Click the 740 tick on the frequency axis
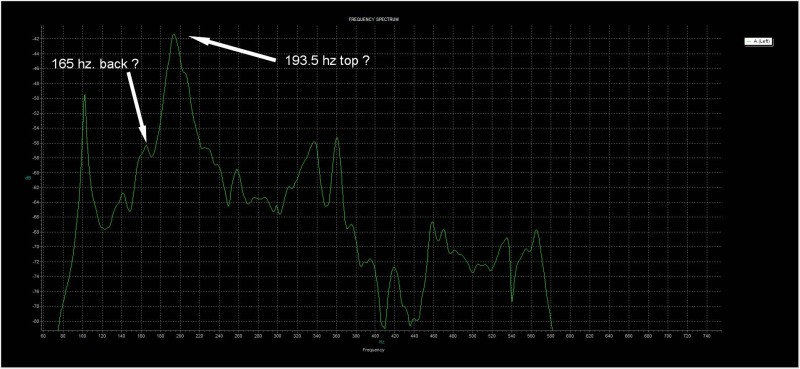Screen dimensions: 800x369 (707, 337)
